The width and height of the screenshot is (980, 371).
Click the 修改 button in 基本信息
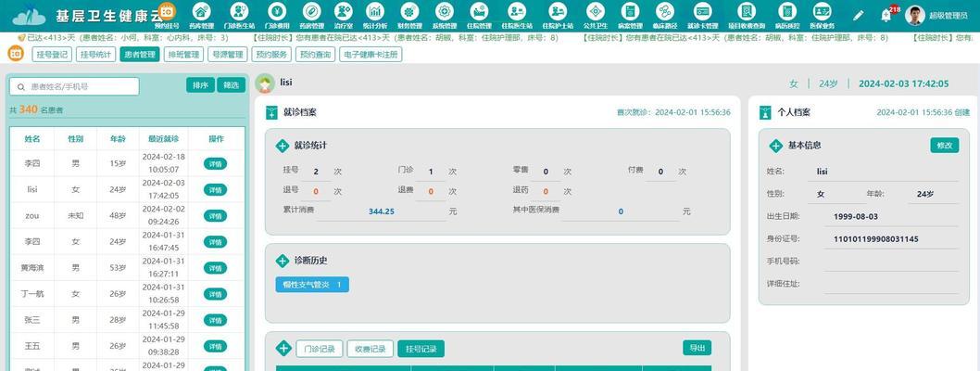[944, 146]
